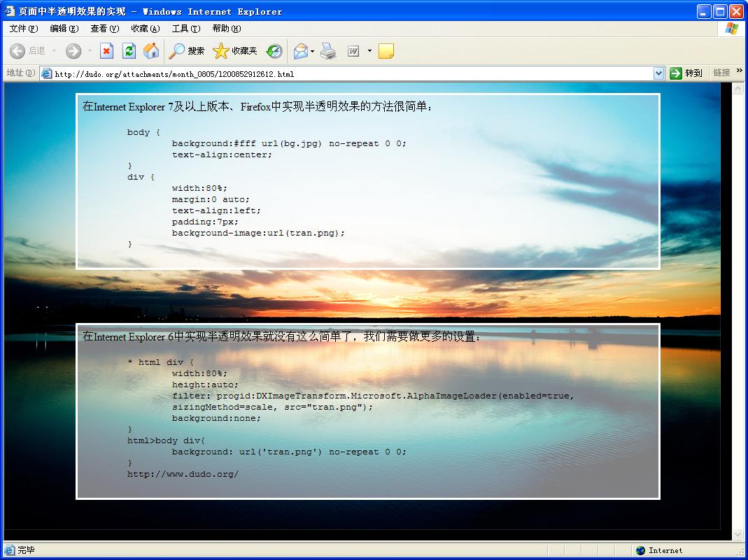This screenshot has height=560, width=748.
Task: Click 'sizingMethod=scale' code line
Action: pyautogui.click(x=272, y=407)
